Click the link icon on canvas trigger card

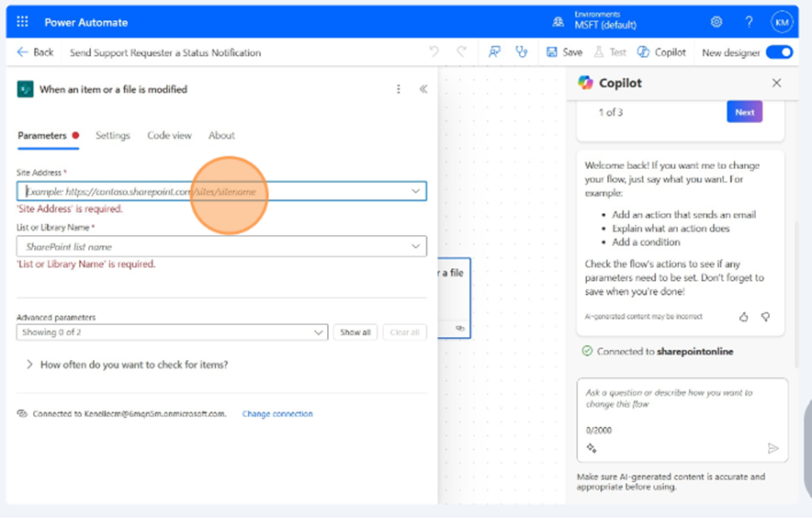tap(460, 328)
